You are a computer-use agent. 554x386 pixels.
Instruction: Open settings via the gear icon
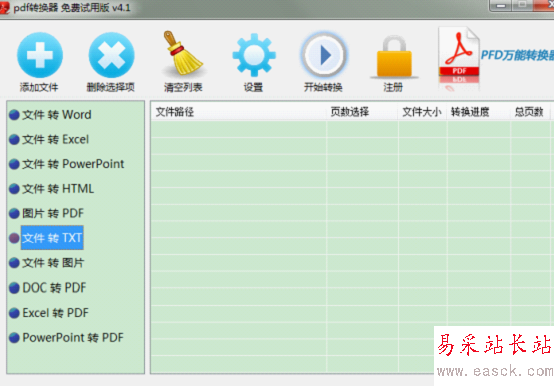click(x=254, y=55)
